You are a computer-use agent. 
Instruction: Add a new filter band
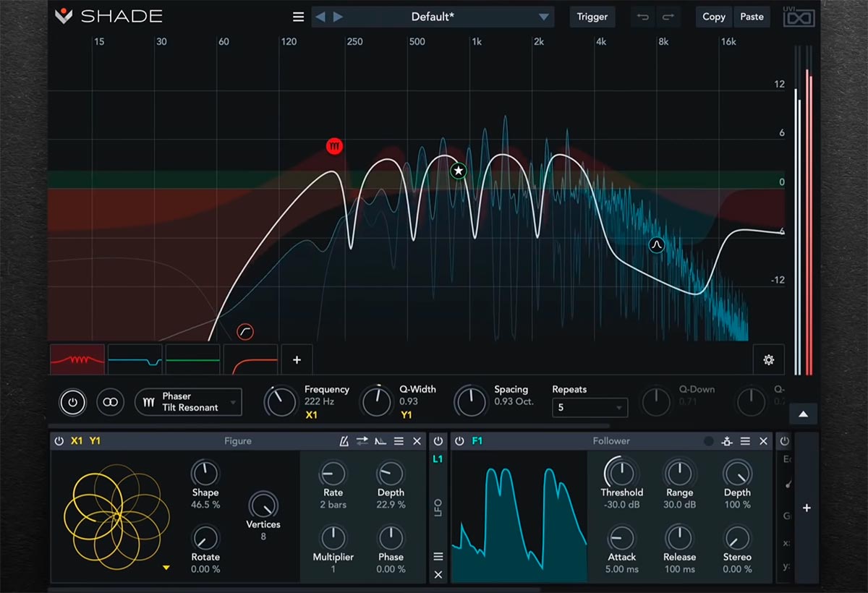(x=297, y=359)
